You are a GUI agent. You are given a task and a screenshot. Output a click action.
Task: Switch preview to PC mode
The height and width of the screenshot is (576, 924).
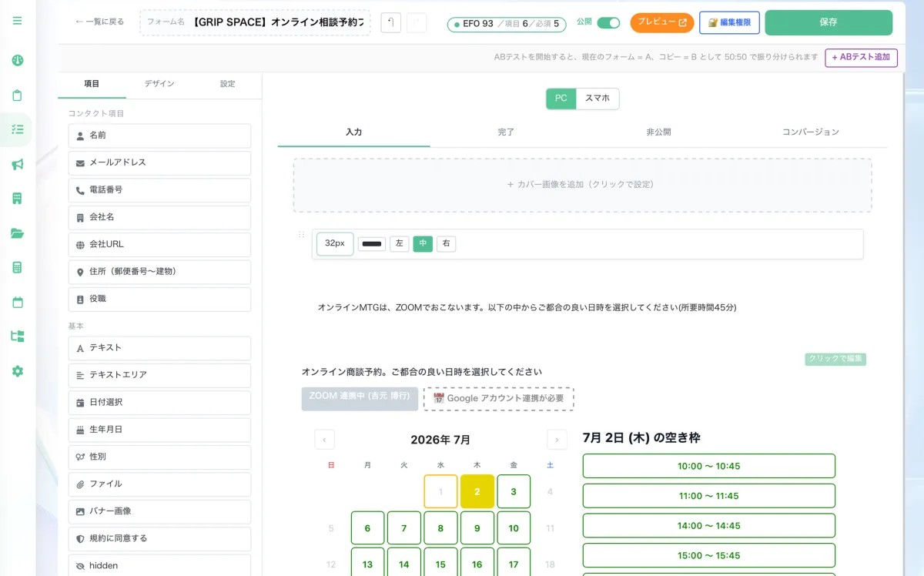coord(561,99)
